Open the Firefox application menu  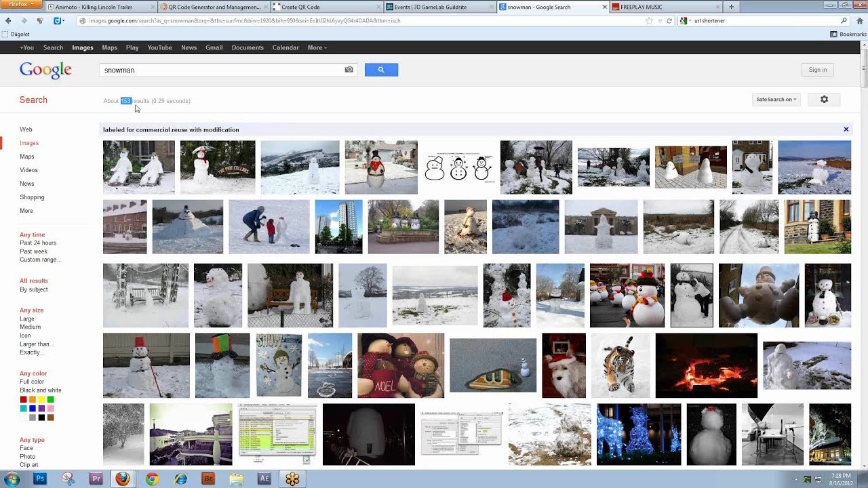pos(22,5)
